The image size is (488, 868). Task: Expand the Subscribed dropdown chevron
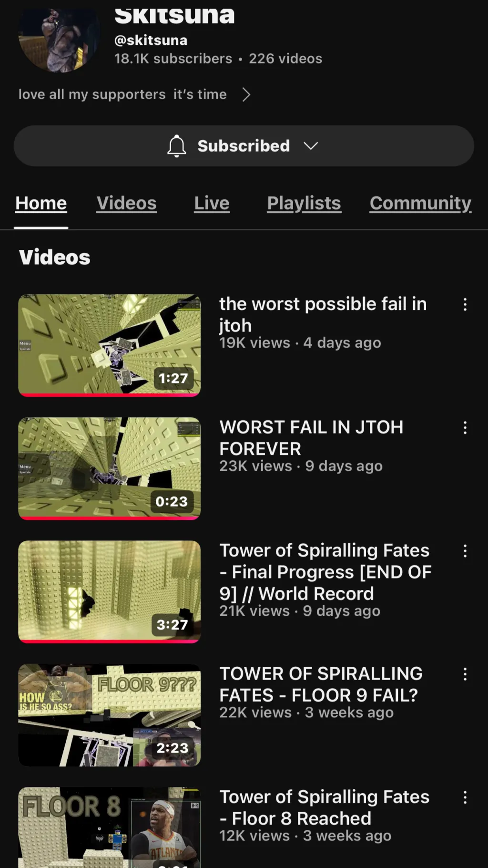pos(311,146)
